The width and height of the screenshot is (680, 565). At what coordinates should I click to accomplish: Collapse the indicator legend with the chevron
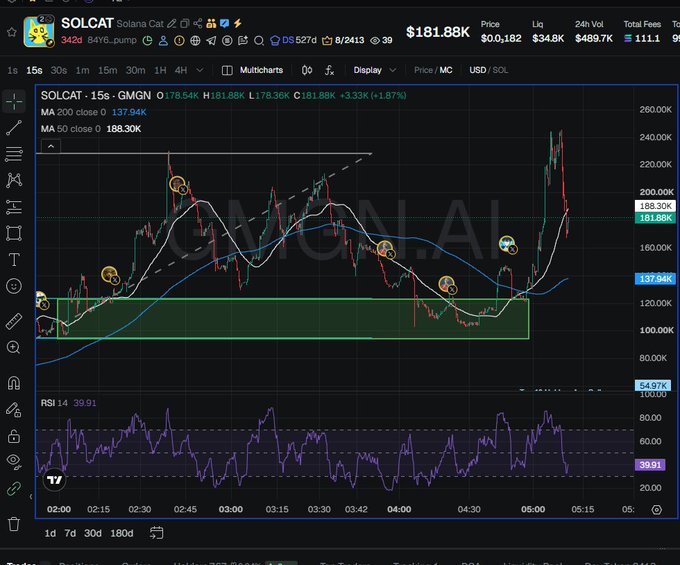coord(51,146)
